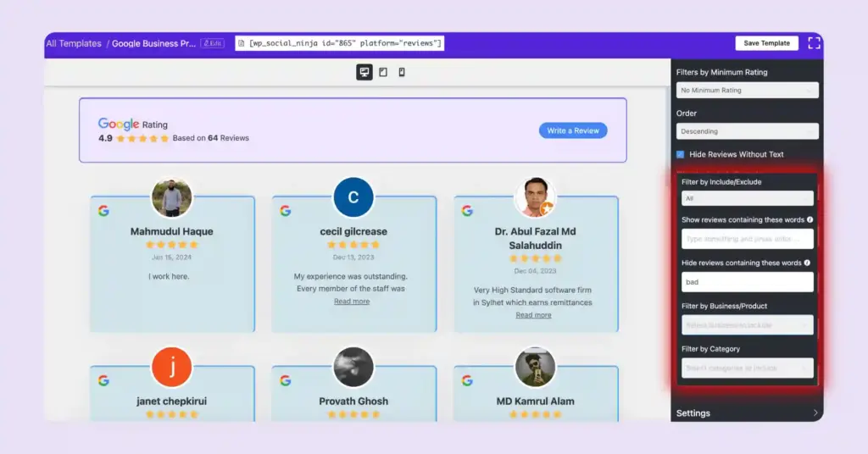Click star rating under cecil gilcrease
This screenshot has height=454, width=868.
pyautogui.click(x=353, y=245)
